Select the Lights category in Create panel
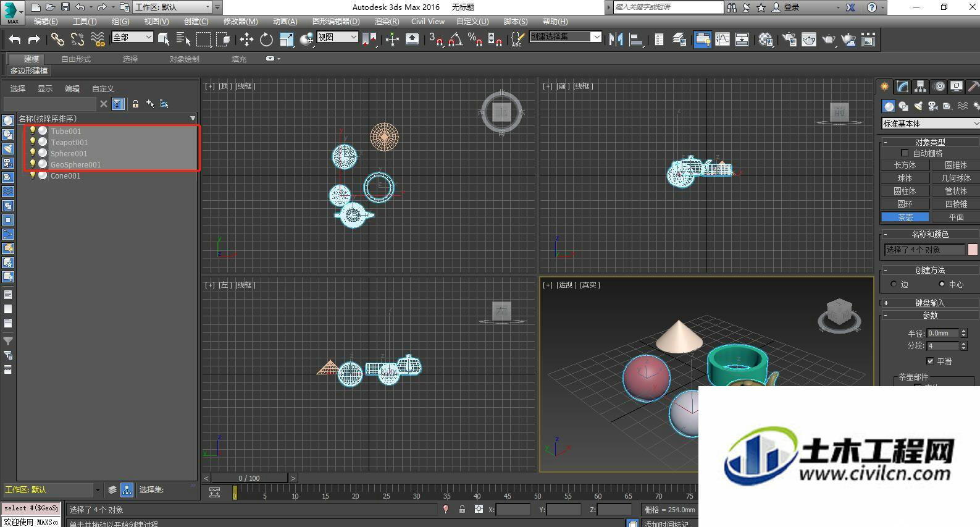The width and height of the screenshot is (980, 527). (x=918, y=106)
